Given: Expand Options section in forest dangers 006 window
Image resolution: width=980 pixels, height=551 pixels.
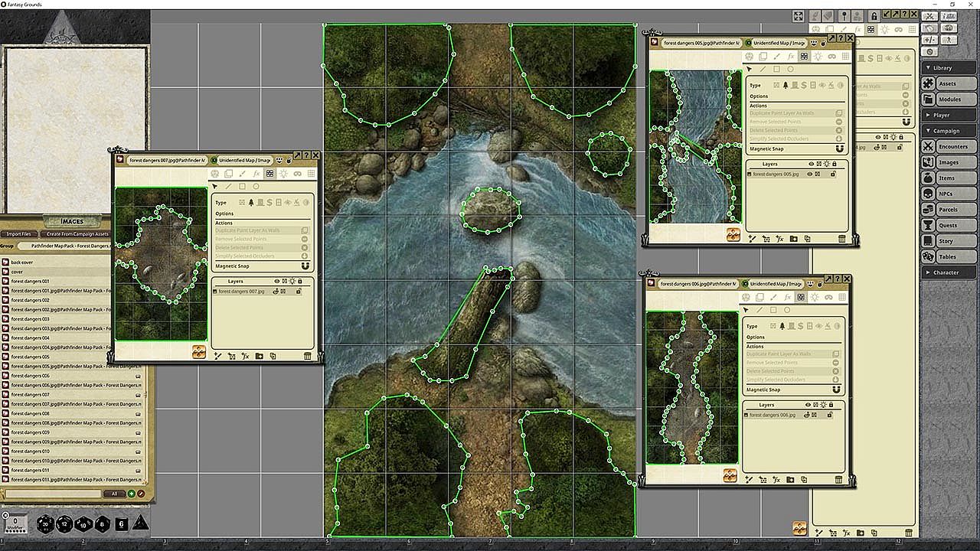Looking at the screenshot, I should [756, 337].
